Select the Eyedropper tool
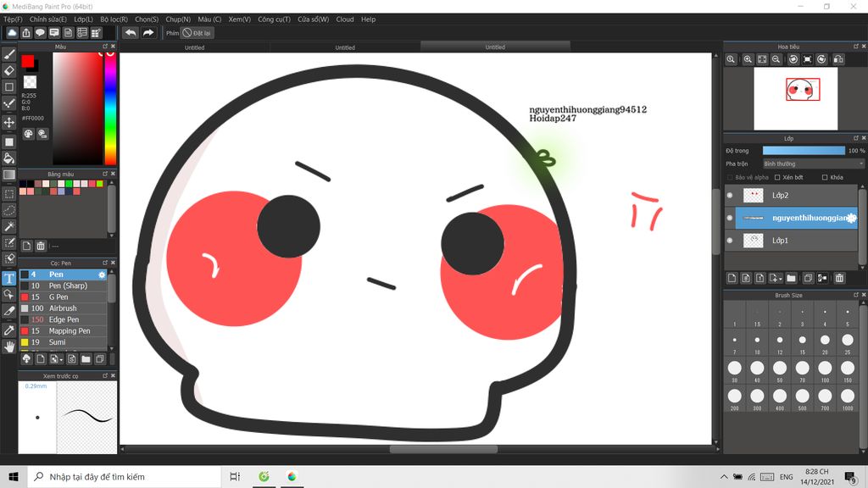Screen dimensions: 868x488 coord(8,330)
